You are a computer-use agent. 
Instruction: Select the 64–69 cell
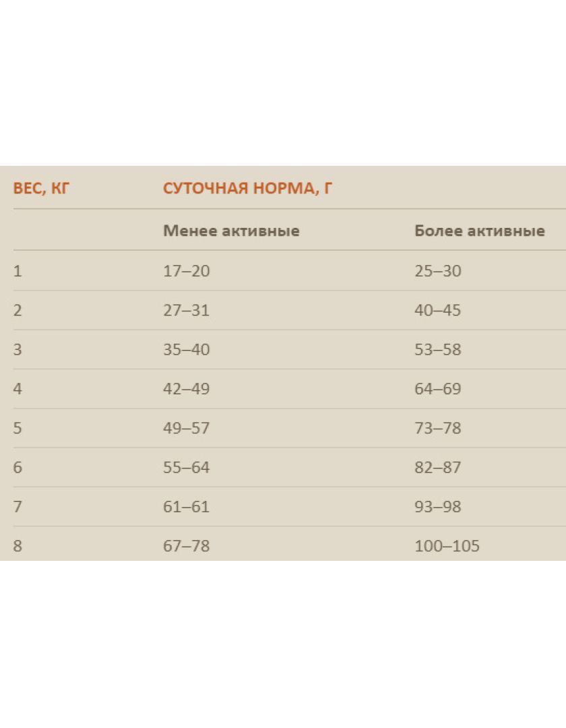(437, 389)
